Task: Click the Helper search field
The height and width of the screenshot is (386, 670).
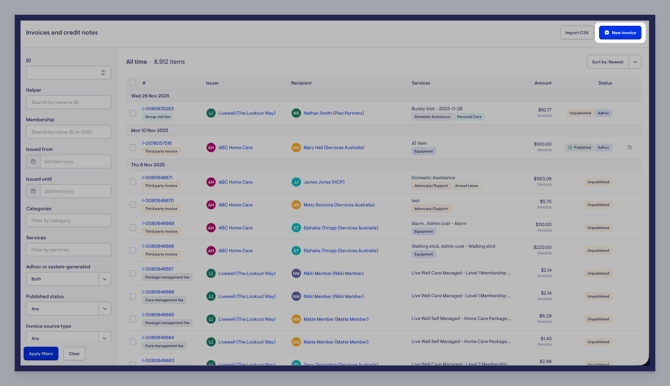Action: click(68, 102)
